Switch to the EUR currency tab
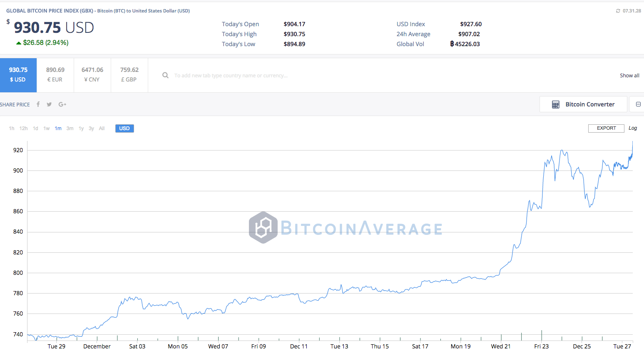644x353 pixels. pyautogui.click(x=55, y=75)
